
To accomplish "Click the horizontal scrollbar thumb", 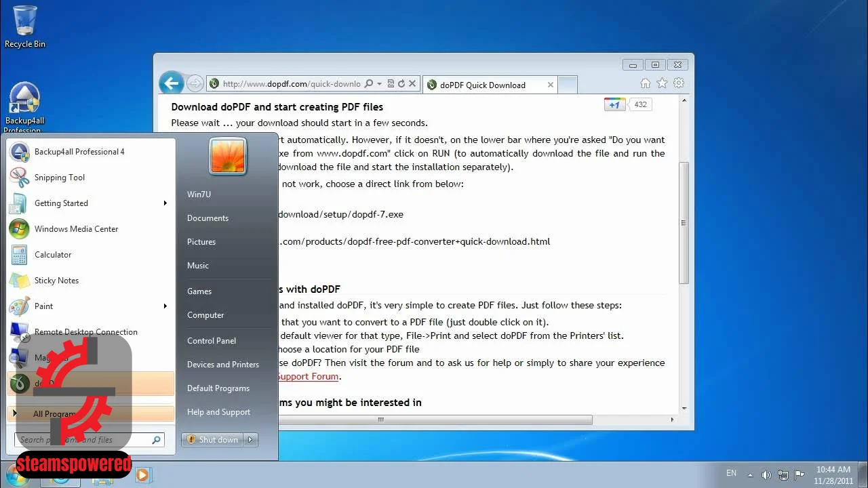I will [380, 420].
